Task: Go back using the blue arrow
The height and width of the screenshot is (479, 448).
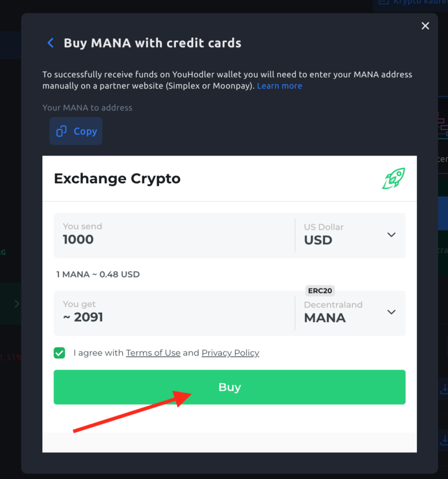Action: point(51,43)
